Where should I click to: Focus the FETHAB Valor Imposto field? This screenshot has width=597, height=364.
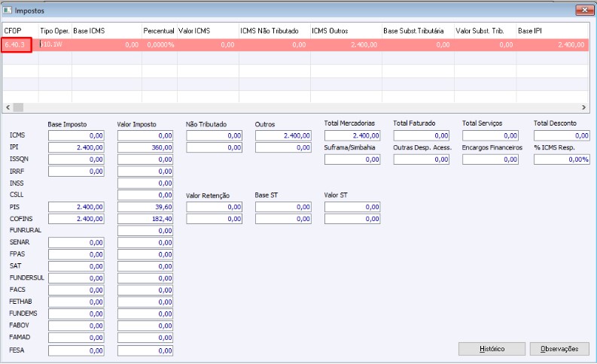tap(145, 302)
